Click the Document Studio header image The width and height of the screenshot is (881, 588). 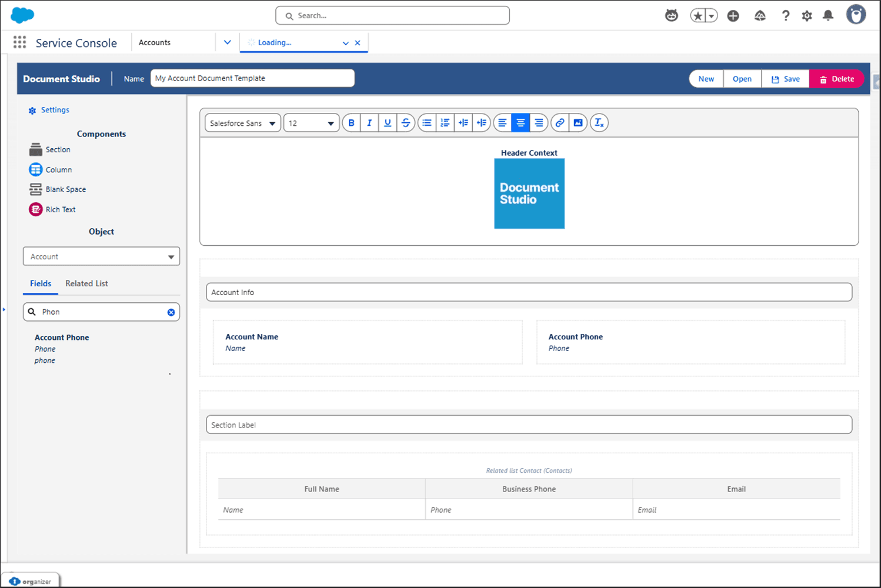click(x=529, y=193)
